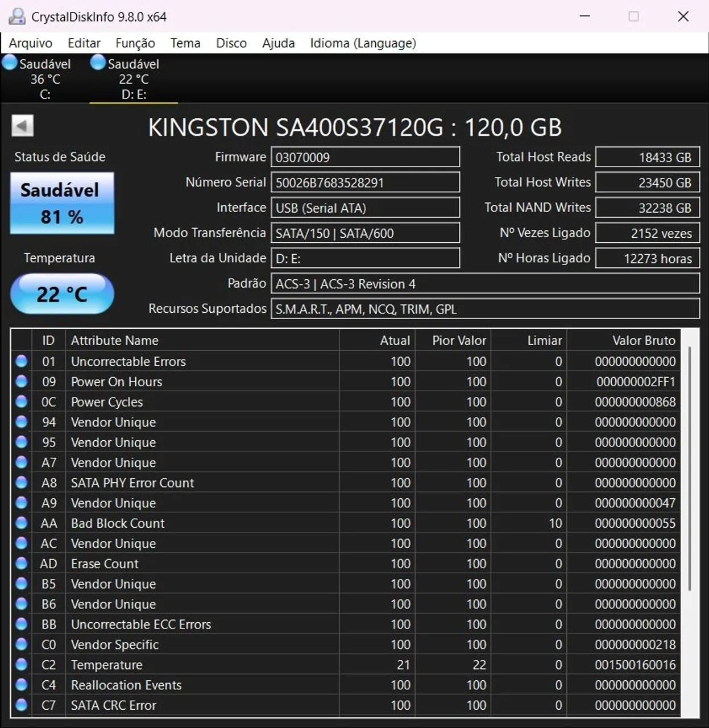This screenshot has width=709, height=728.
Task: Click status orb for Bad Block Count row
Action: coord(22,523)
